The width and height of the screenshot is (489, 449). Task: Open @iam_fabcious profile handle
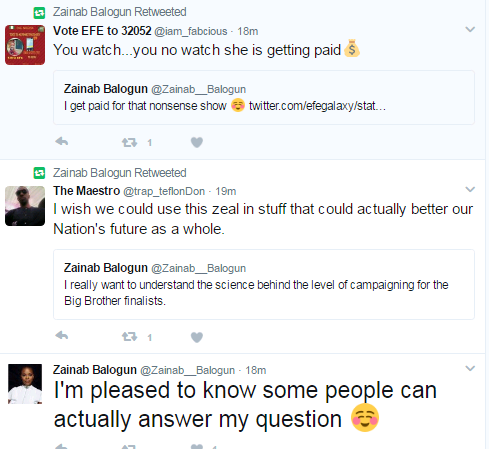[191, 31]
